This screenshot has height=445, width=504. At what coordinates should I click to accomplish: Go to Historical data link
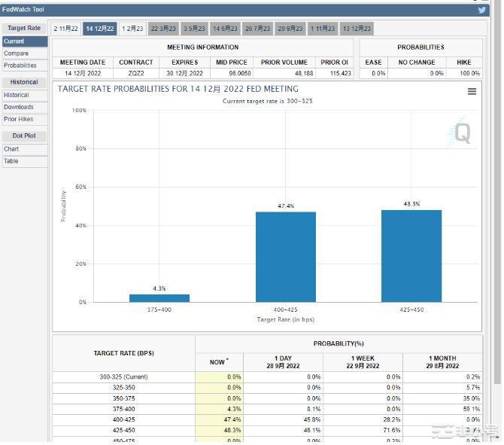tap(16, 95)
